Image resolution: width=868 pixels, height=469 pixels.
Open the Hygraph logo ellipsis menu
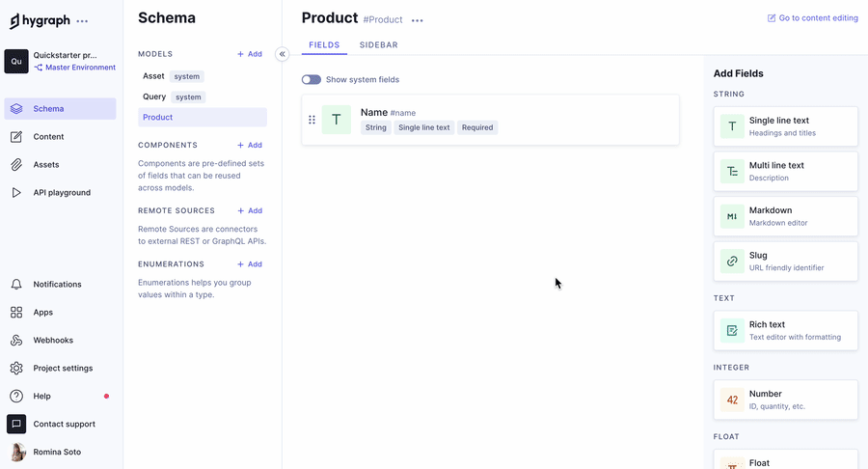point(82,21)
